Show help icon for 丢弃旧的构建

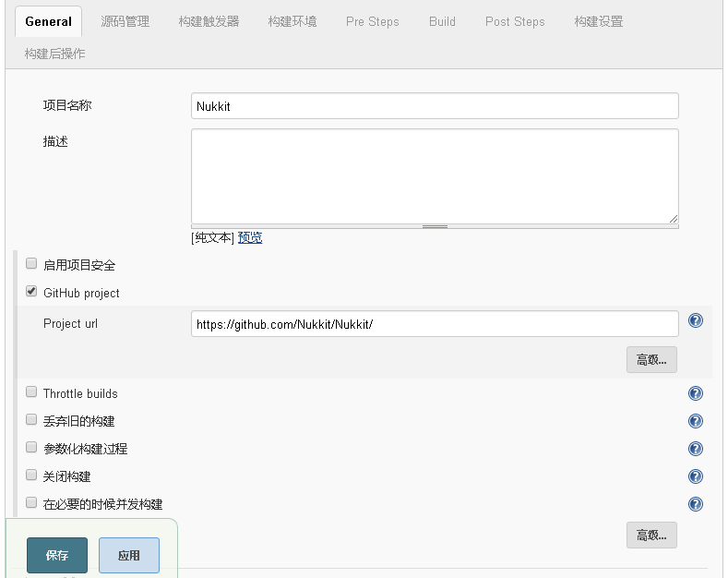tap(695, 421)
